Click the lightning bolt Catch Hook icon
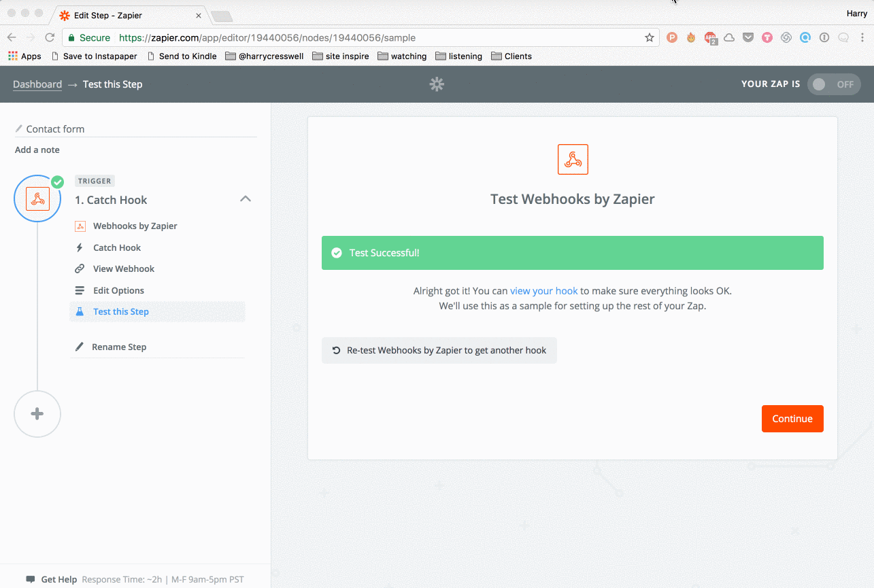This screenshot has height=588, width=874. tap(80, 247)
